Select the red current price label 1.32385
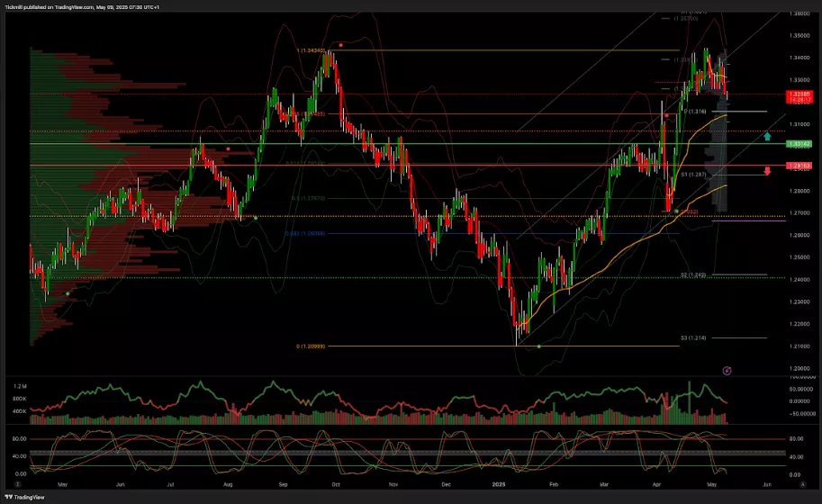The height and width of the screenshot is (504, 822). coord(799,94)
